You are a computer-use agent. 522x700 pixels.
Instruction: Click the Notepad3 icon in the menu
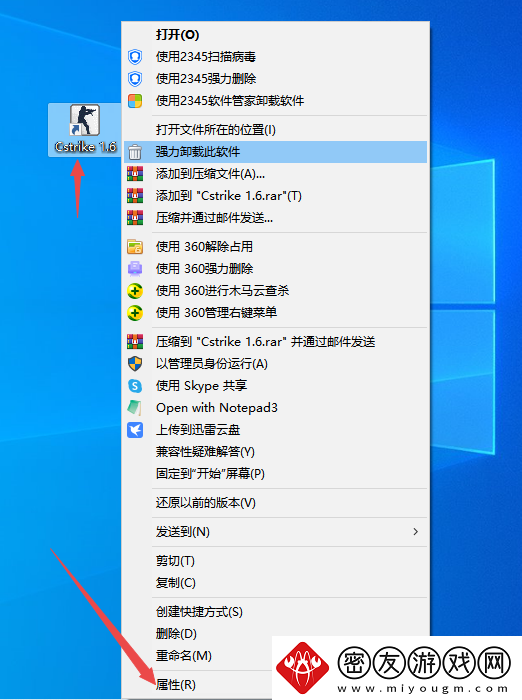click(135, 408)
